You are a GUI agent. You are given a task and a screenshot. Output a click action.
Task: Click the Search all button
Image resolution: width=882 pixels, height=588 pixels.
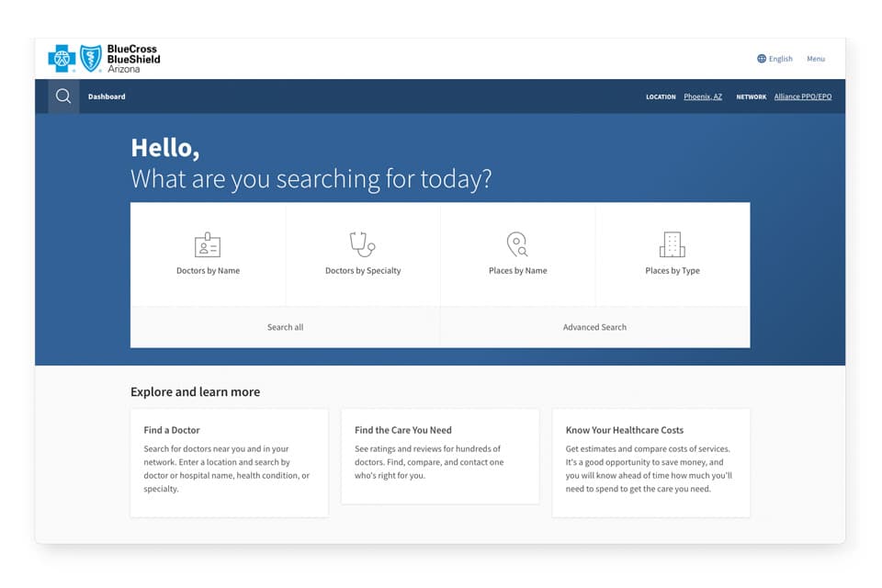pos(285,327)
